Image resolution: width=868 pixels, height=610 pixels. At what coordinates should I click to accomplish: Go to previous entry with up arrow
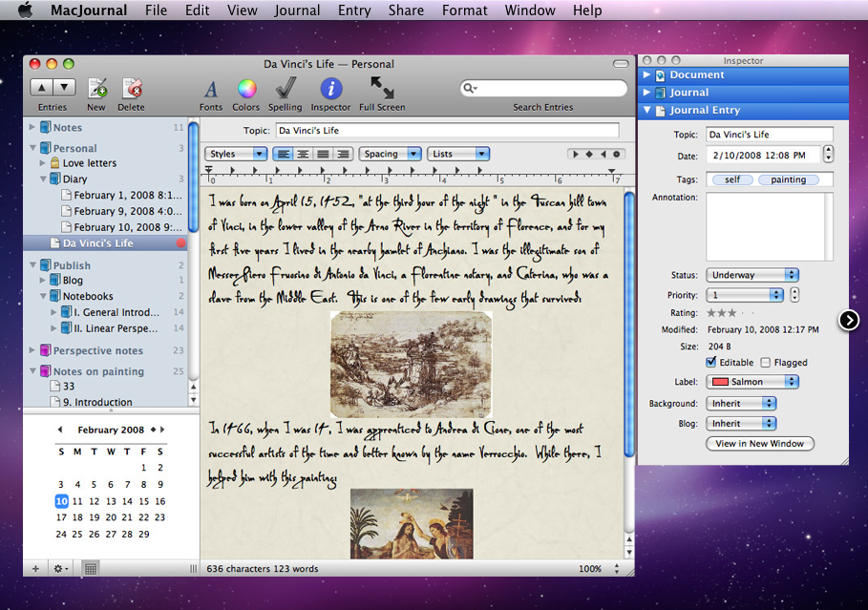[41, 87]
